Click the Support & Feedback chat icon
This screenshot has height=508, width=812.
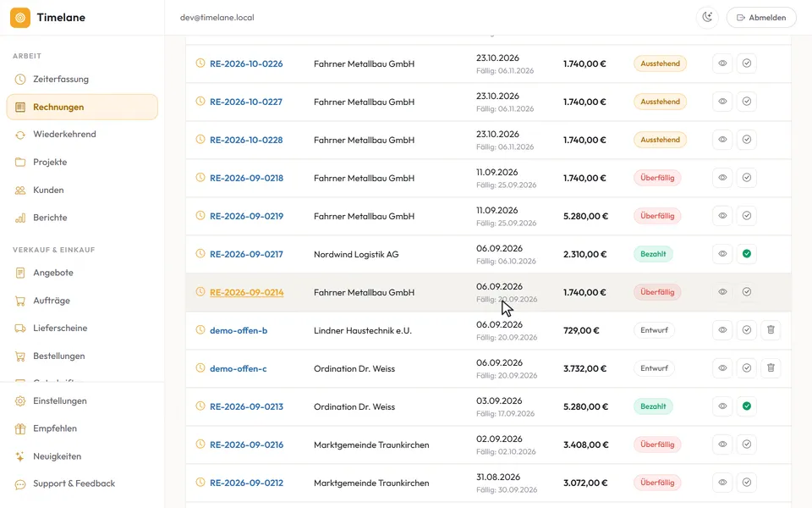pyautogui.click(x=20, y=484)
